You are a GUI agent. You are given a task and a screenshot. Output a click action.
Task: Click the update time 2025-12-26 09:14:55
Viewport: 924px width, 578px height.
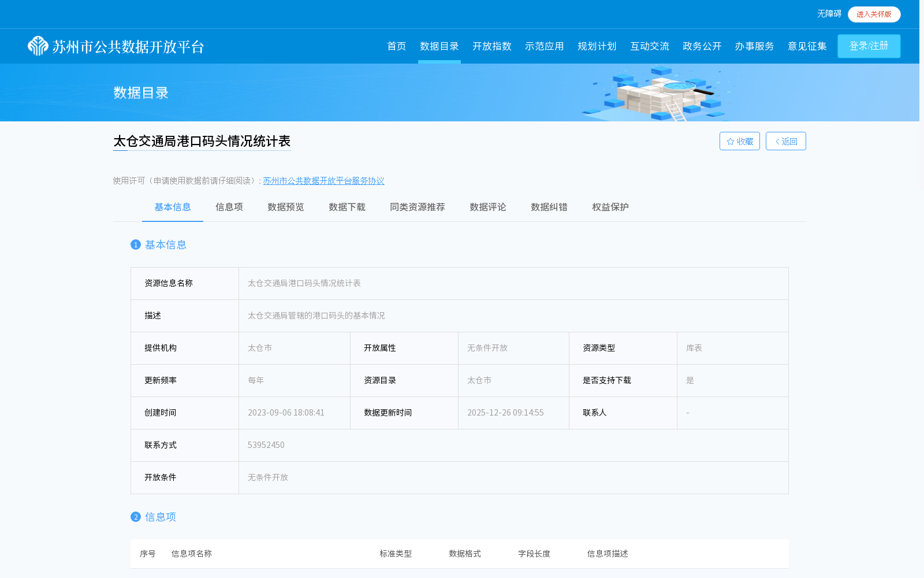[505, 413]
